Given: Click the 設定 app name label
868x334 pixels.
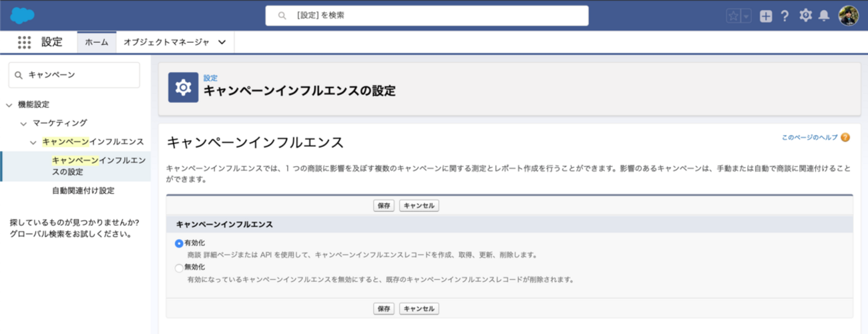Looking at the screenshot, I should point(51,42).
